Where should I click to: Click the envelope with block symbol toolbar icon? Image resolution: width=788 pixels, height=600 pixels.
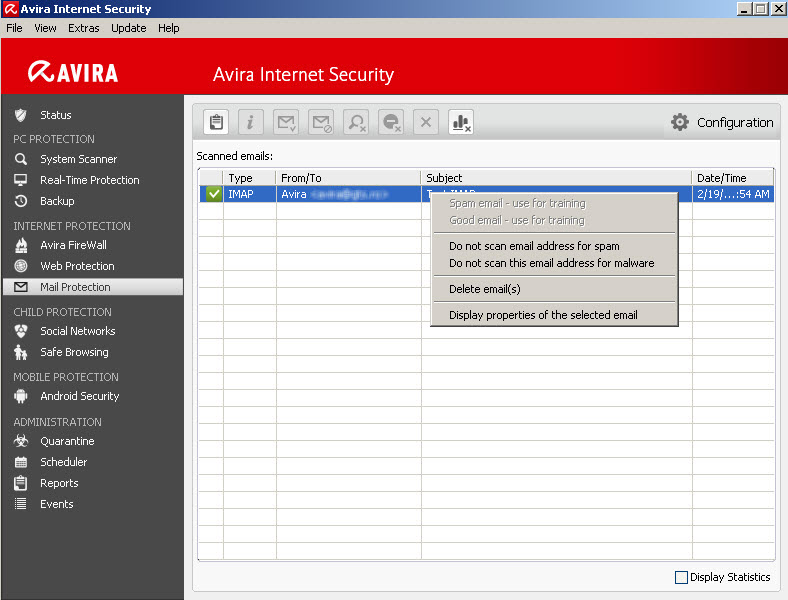pos(321,122)
